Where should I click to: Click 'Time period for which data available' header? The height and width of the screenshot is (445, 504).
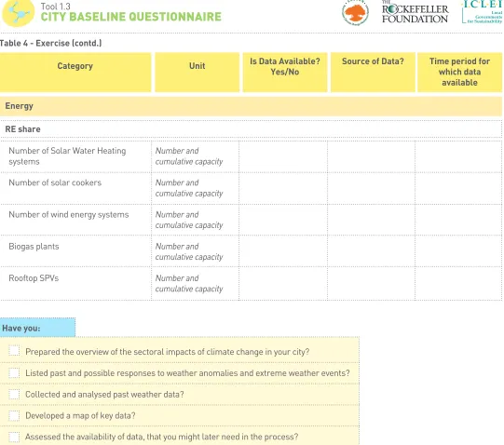[x=459, y=73]
